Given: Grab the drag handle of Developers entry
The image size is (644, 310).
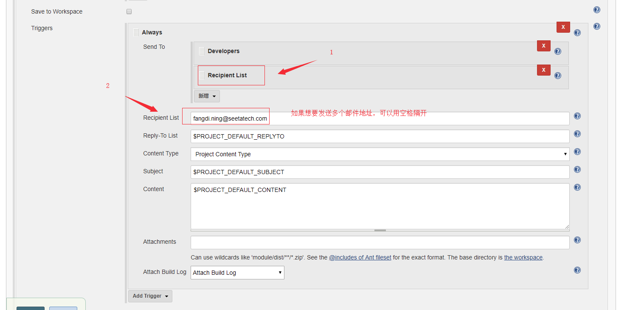Looking at the screenshot, I should 202,51.
